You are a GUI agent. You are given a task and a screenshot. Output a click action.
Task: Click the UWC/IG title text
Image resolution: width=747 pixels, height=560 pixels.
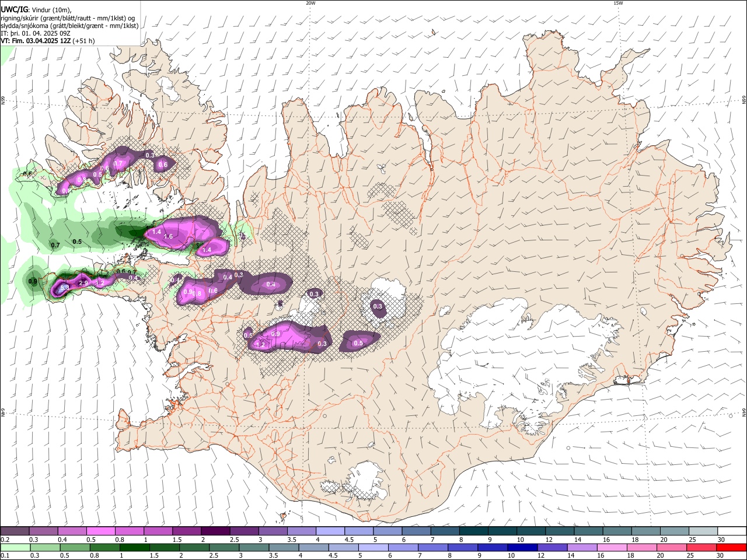click(x=15, y=9)
